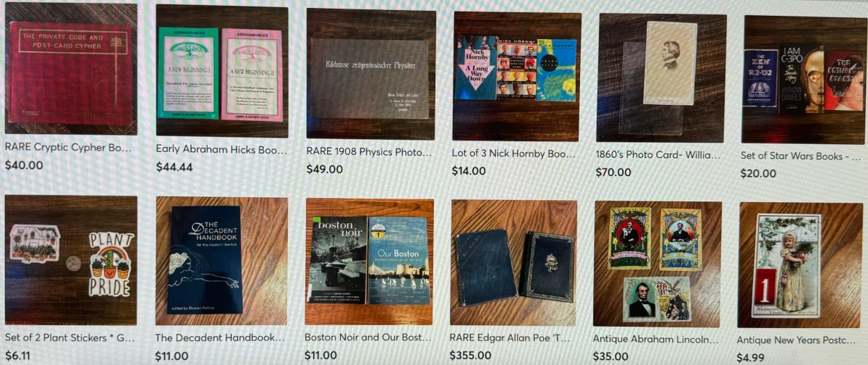The width and height of the screenshot is (868, 365).
Task: Open Early Abraham Hicks Books listing photo
Action: pyautogui.click(x=222, y=71)
